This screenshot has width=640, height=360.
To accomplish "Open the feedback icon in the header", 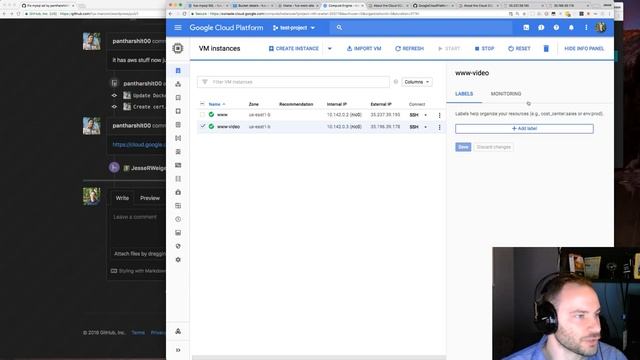I will pyautogui.click(x=541, y=28).
